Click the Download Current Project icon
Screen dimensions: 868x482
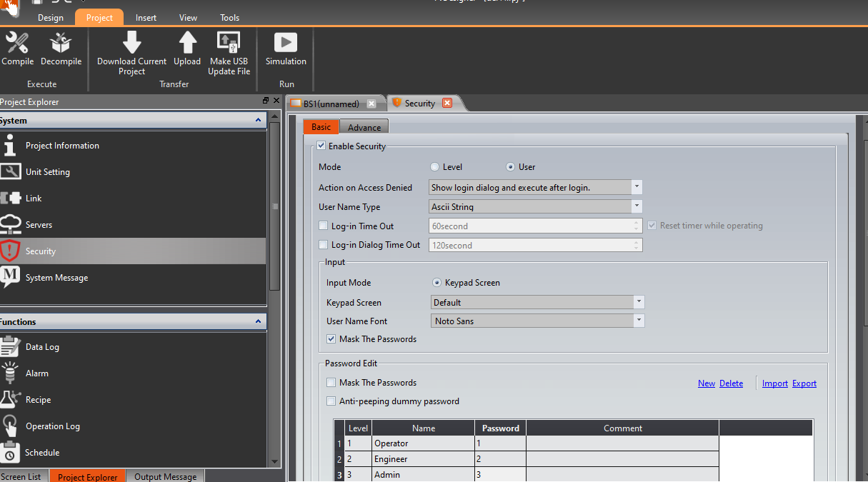[131, 43]
